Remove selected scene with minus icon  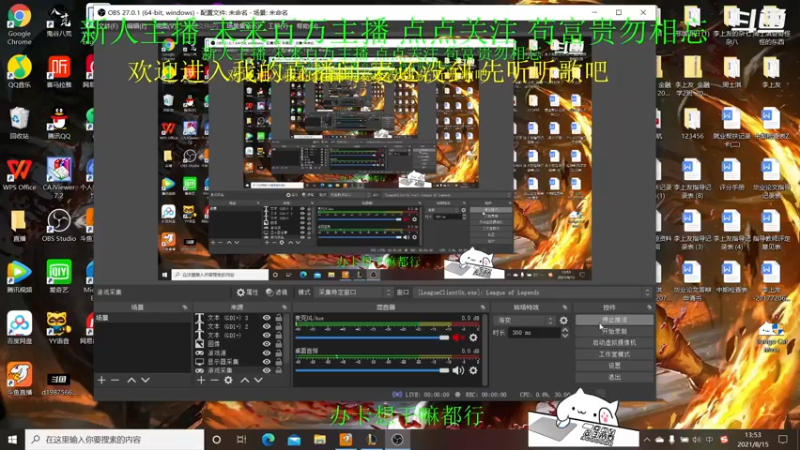click(115, 380)
